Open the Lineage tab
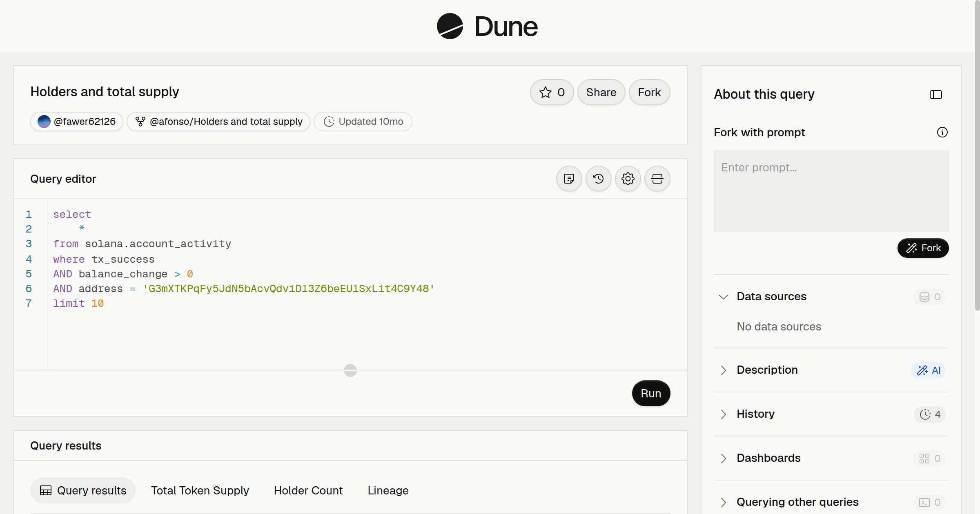 388,490
